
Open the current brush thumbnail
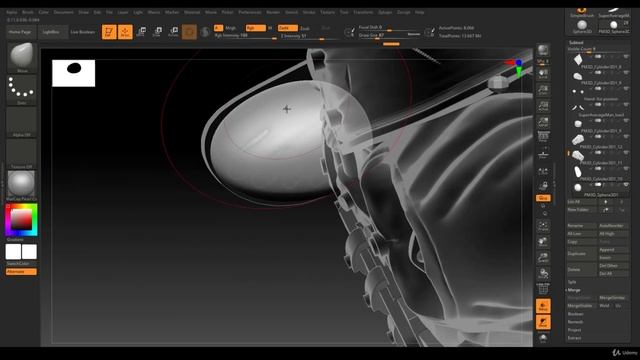coord(22,57)
